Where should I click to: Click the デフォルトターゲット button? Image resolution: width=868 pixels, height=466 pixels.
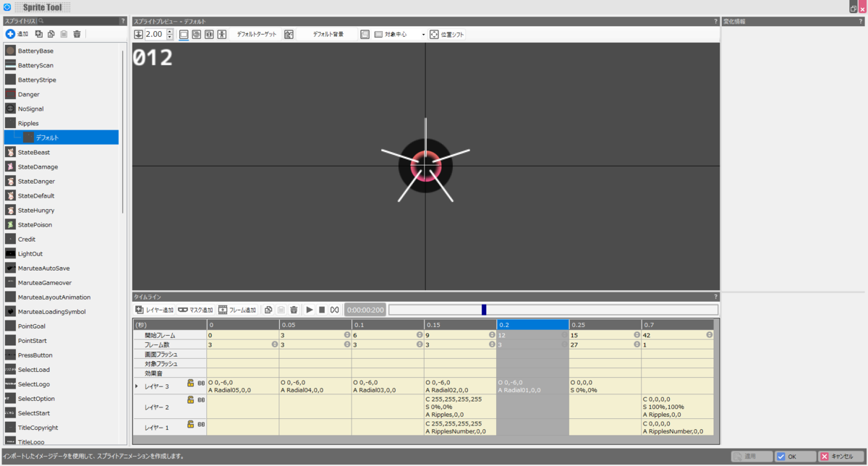click(x=257, y=34)
